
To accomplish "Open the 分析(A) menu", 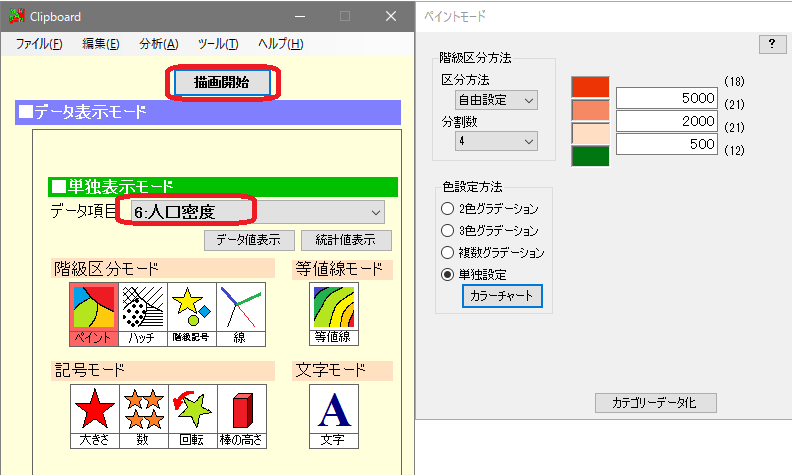I will coord(159,44).
